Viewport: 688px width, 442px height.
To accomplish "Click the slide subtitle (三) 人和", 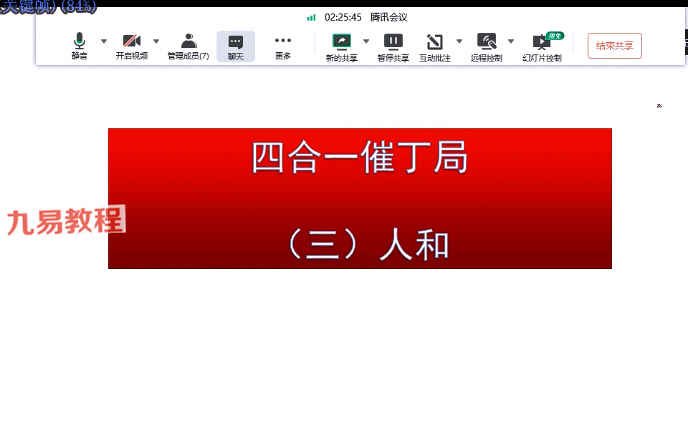I will (x=368, y=244).
